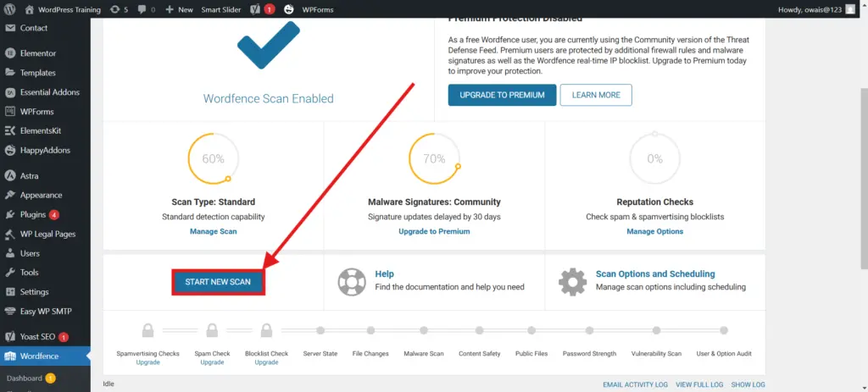The image size is (868, 392).
Task: Click the Manage Scan link
Action: 213,232
